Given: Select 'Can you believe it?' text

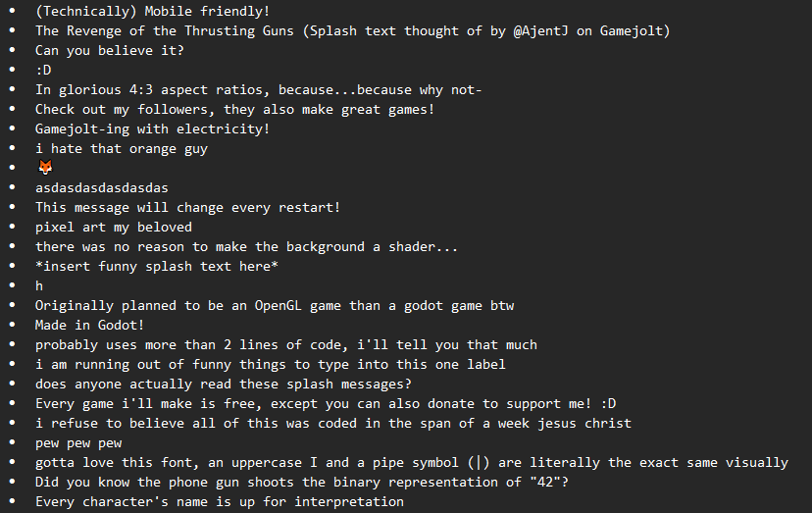Looking at the screenshot, I should tap(110, 51).
